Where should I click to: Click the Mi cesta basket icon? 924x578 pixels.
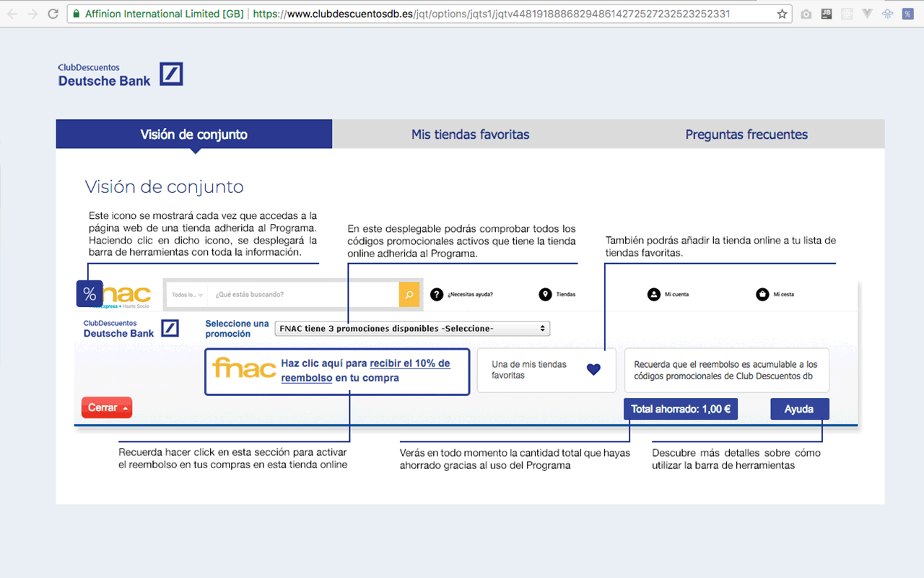point(762,294)
